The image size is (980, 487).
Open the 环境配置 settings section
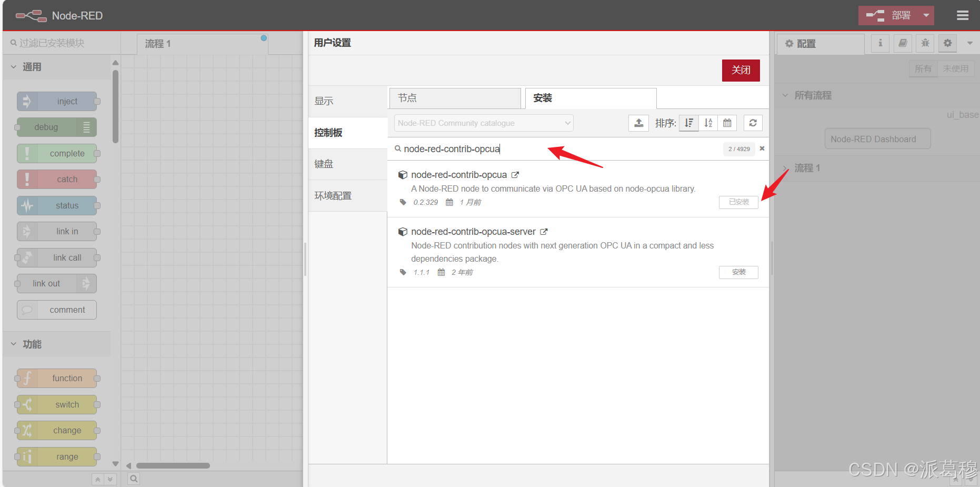pyautogui.click(x=348, y=196)
